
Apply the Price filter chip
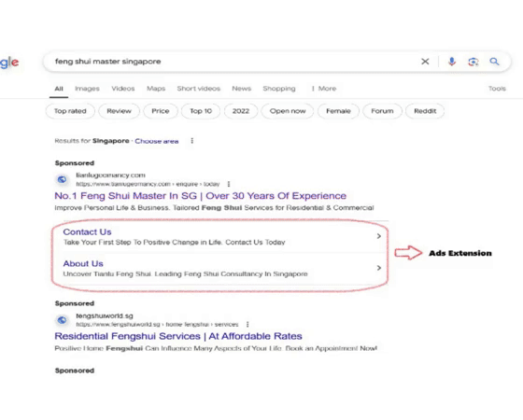click(161, 111)
